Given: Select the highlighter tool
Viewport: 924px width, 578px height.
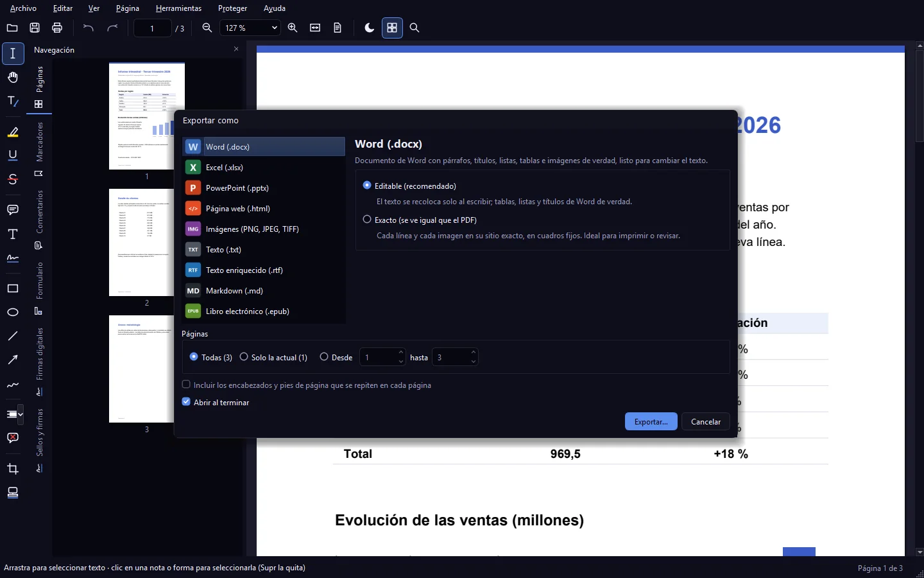Looking at the screenshot, I should 13,132.
